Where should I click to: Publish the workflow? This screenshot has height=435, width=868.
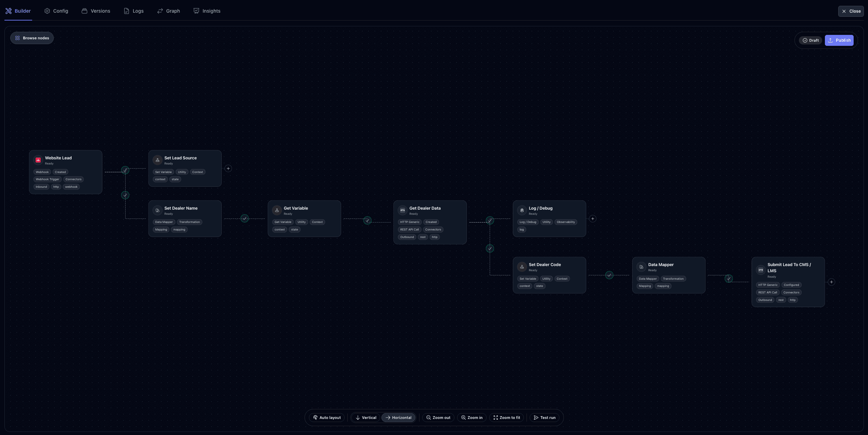(x=839, y=40)
